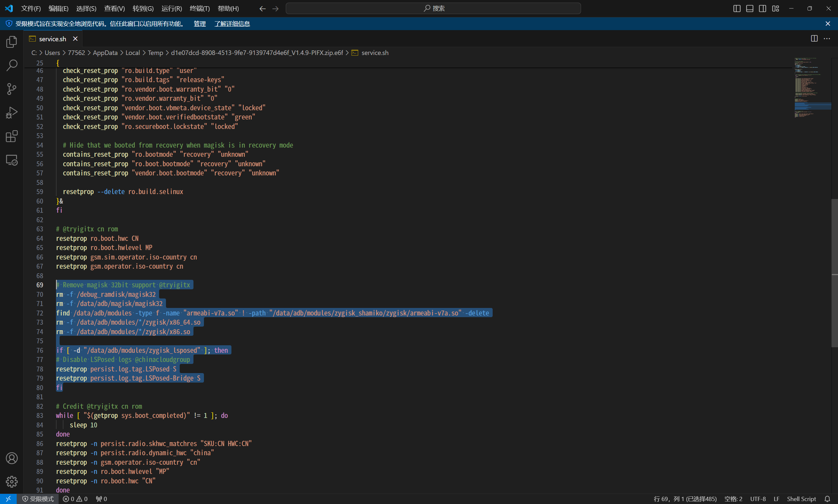Open the editor More Actions ellipsis
This screenshot has height=504, width=838.
pyautogui.click(x=827, y=39)
